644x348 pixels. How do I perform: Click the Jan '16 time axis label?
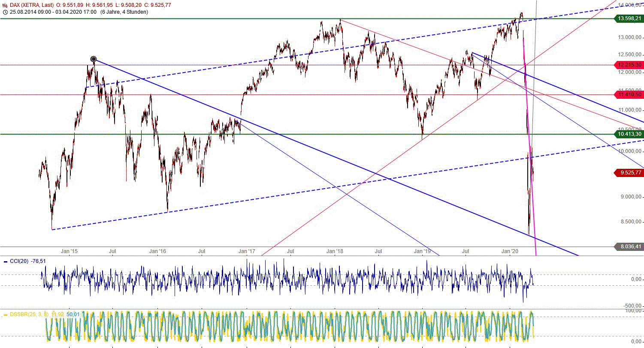157,250
